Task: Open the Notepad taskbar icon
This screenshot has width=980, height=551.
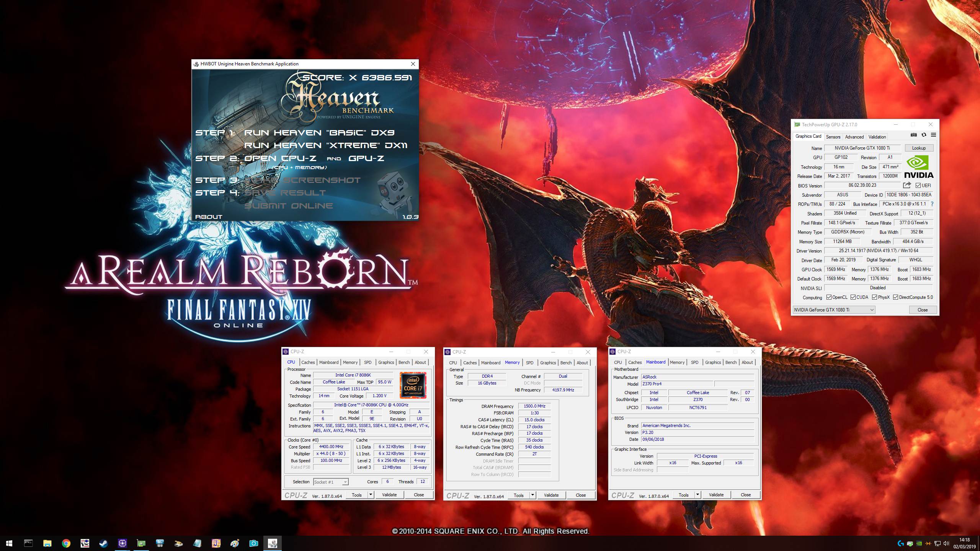Action: 197,543
